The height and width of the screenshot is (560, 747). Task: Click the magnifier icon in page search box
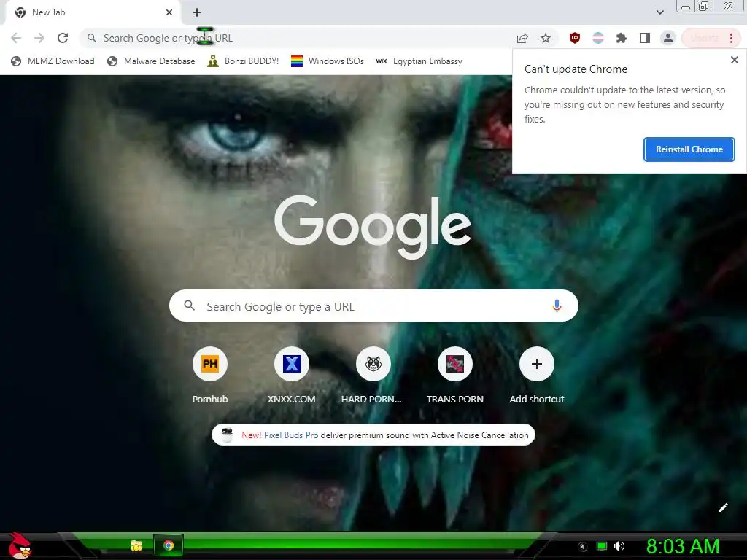point(189,306)
